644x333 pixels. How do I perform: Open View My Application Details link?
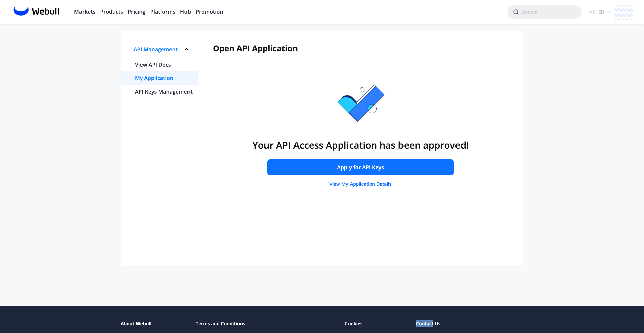(361, 184)
